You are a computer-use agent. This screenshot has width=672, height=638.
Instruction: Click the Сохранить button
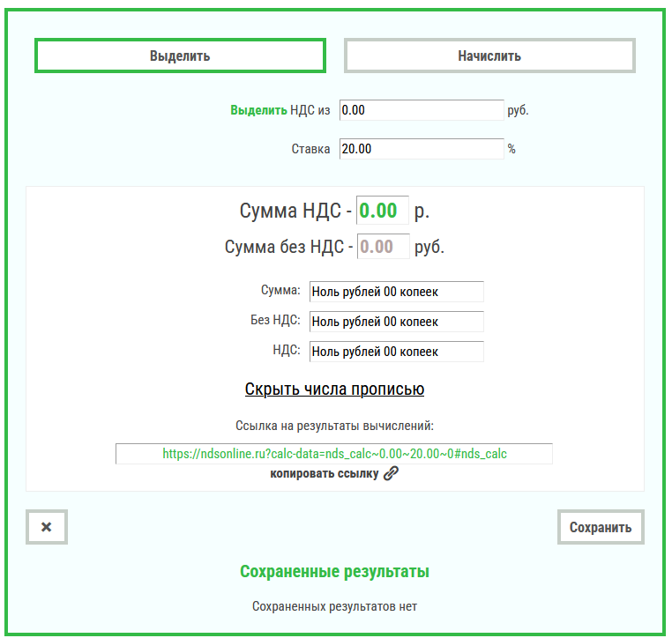click(x=601, y=527)
